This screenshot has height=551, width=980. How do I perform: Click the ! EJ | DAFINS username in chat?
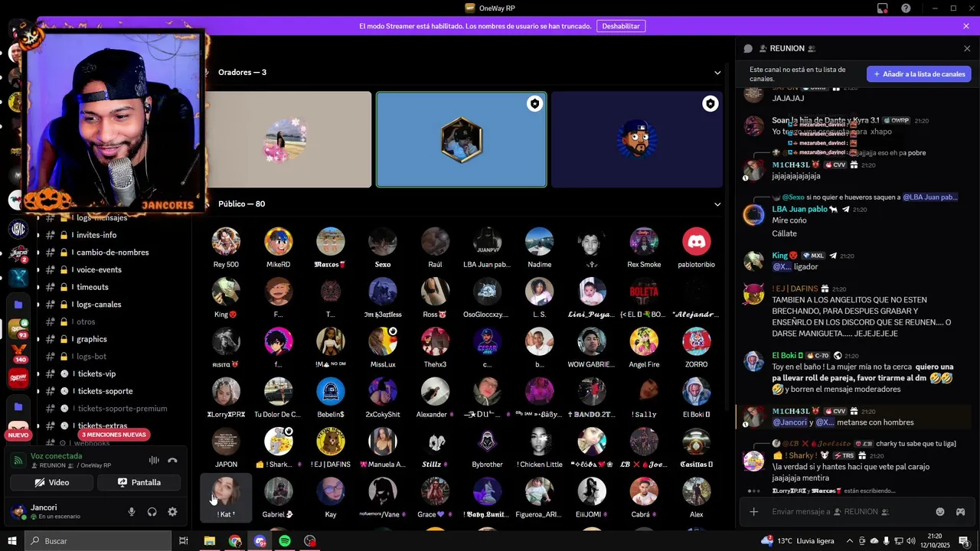795,289
